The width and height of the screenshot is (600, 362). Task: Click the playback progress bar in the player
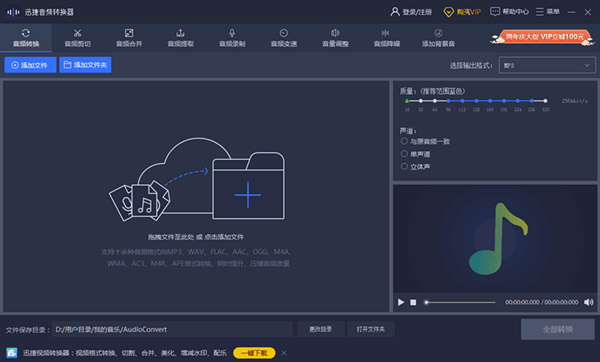(460, 302)
